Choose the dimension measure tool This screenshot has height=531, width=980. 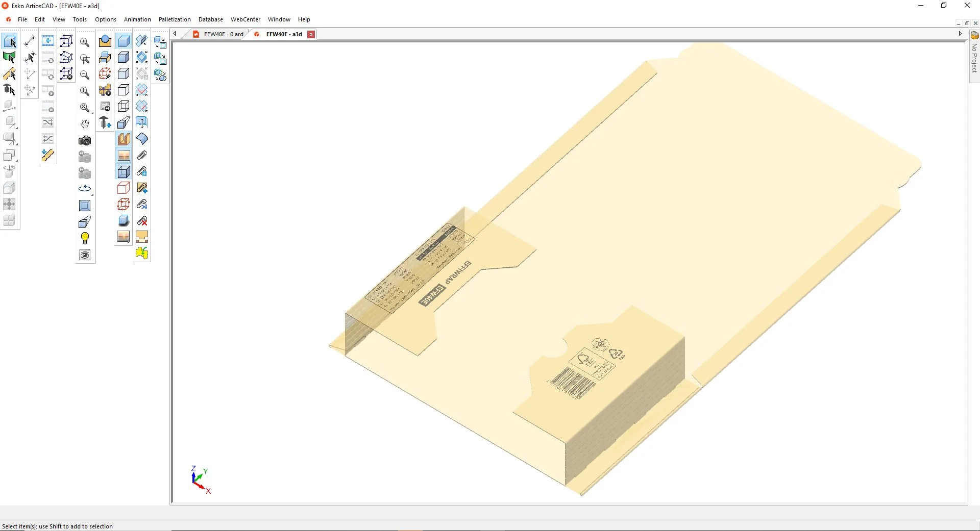(30, 41)
